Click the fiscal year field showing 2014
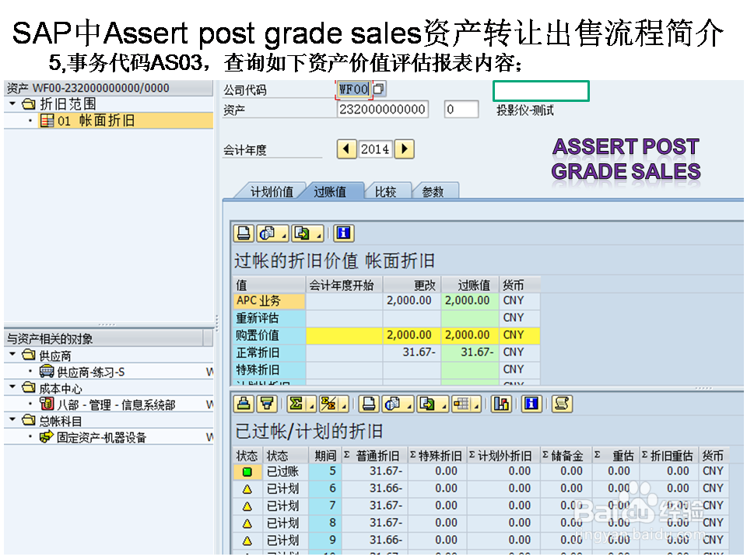Image resolution: width=747 pixels, height=560 pixels. tap(375, 149)
